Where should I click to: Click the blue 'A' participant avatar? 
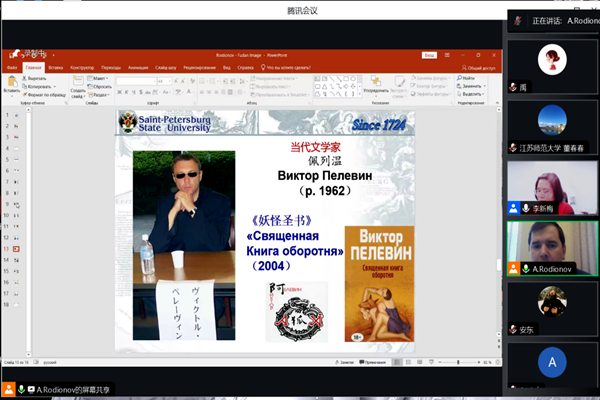[x=552, y=362]
